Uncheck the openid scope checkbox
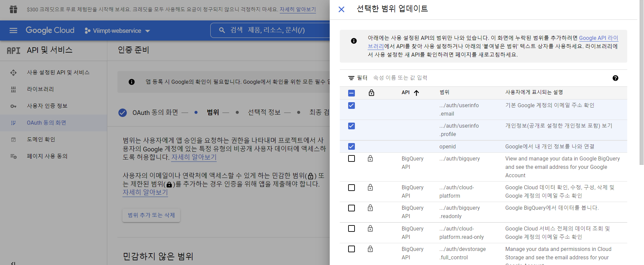The height and width of the screenshot is (265, 644). [352, 146]
